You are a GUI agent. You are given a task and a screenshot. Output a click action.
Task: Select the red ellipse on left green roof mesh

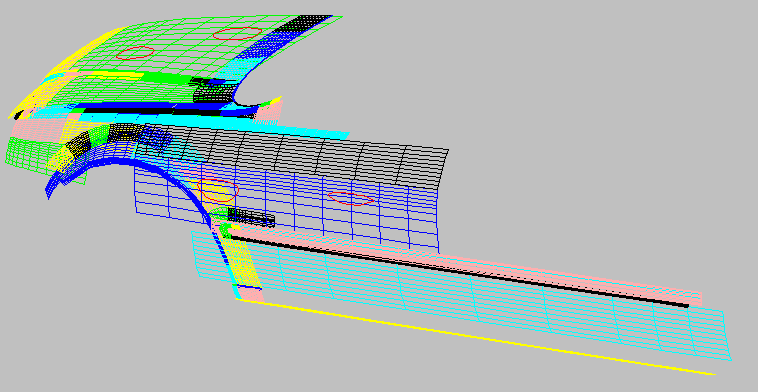point(135,53)
